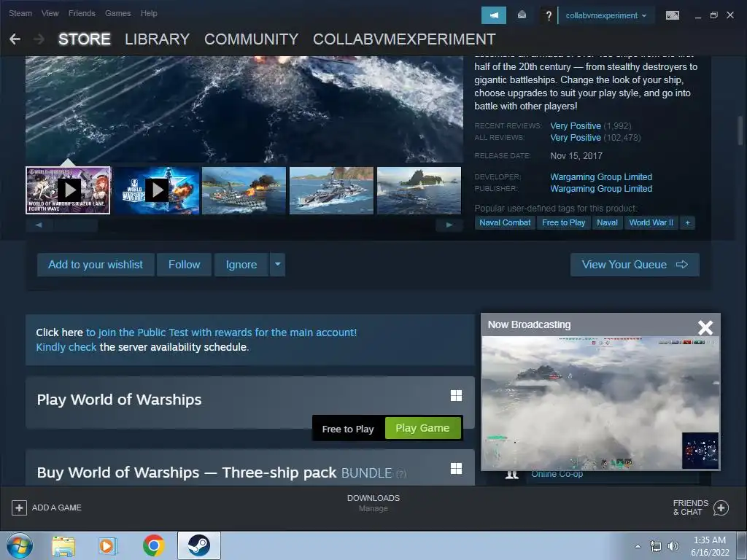Open the all reviews Very Positive link
Screen dimensions: 747x560
576,138
